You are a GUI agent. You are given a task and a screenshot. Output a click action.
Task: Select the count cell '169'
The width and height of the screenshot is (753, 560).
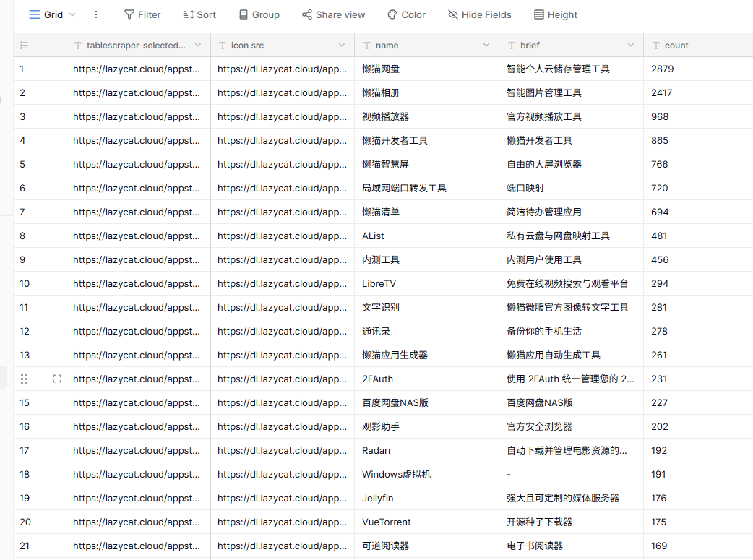[698, 546]
